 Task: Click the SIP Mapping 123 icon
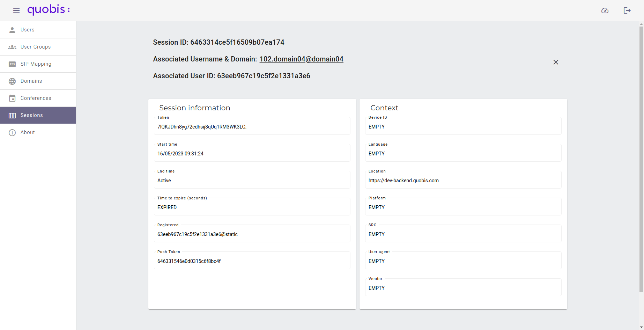tap(12, 64)
